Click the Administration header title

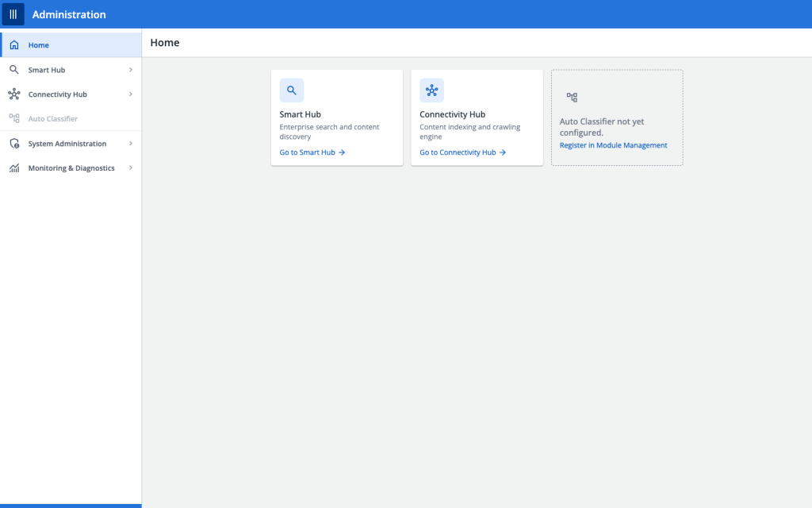[69, 14]
